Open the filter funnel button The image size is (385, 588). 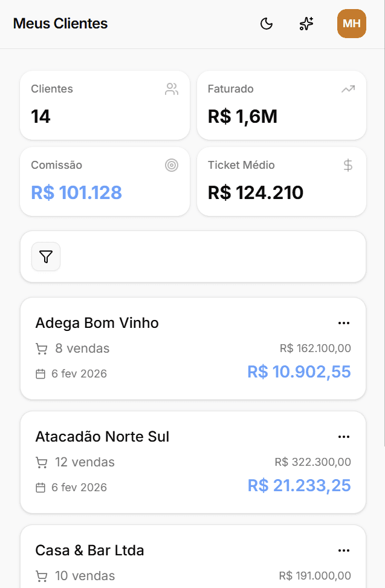[x=46, y=256]
